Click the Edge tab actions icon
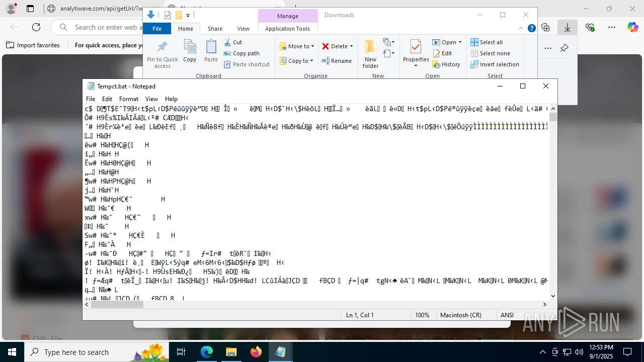The image size is (644, 362). pos(30,9)
